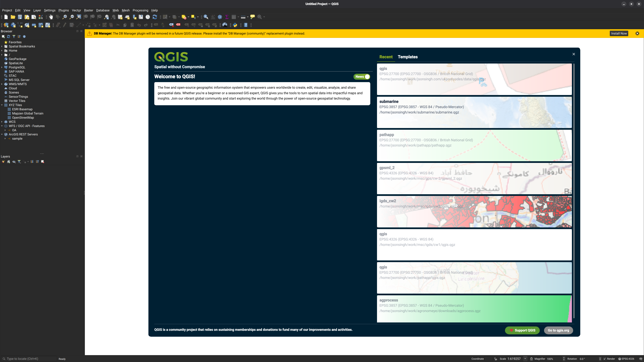Open the Layer menu
Image resolution: width=644 pixels, height=362 pixels.
tap(37, 10)
